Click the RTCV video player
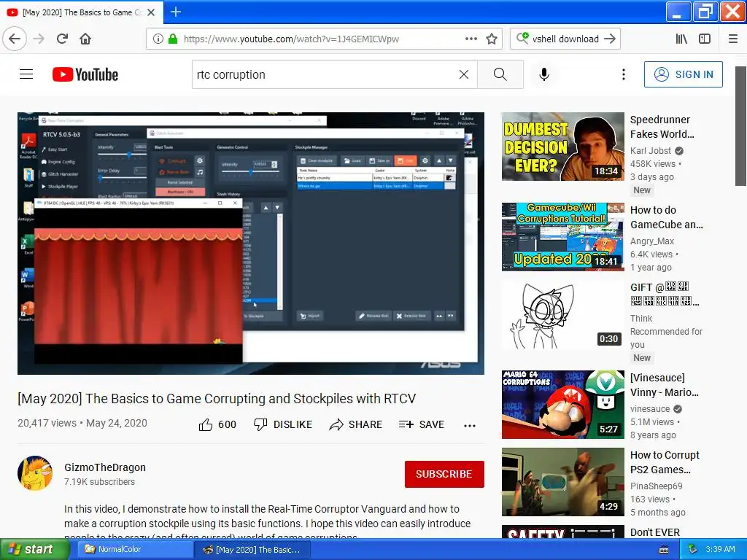Viewport: 747px width, 560px height. coord(251,244)
